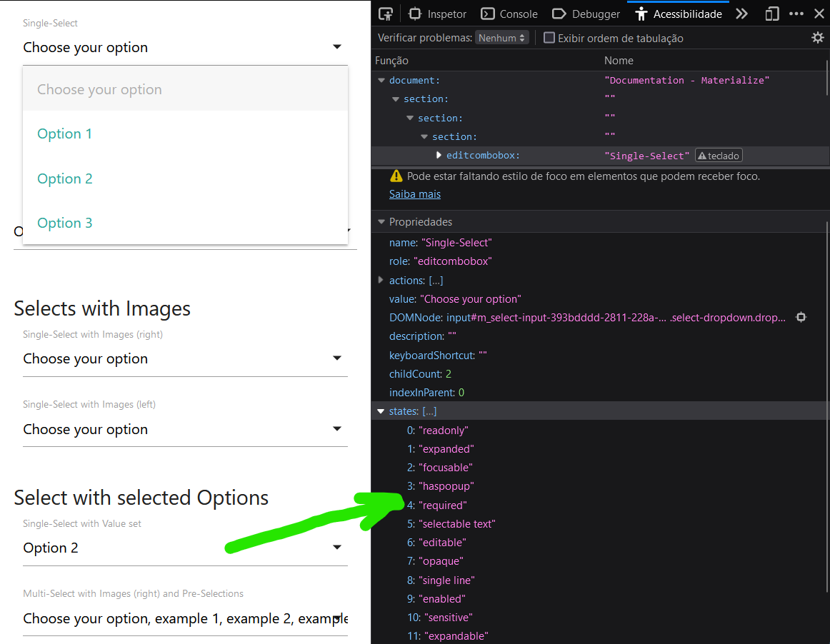Screen dimensions: 830x644
Task: Show more devtools tabs via chevron
Action: [741, 14]
